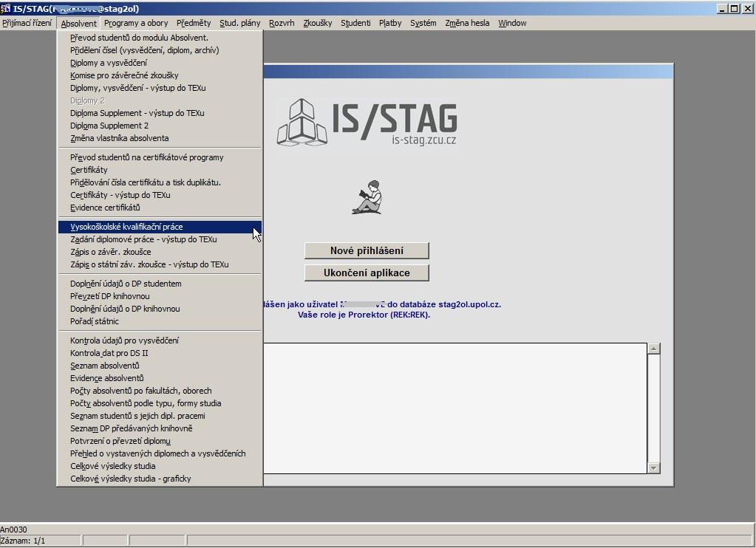Image resolution: width=756 pixels, height=548 pixels.
Task: Select Převod studentů do modulu Absolvent
Action: click(160, 38)
